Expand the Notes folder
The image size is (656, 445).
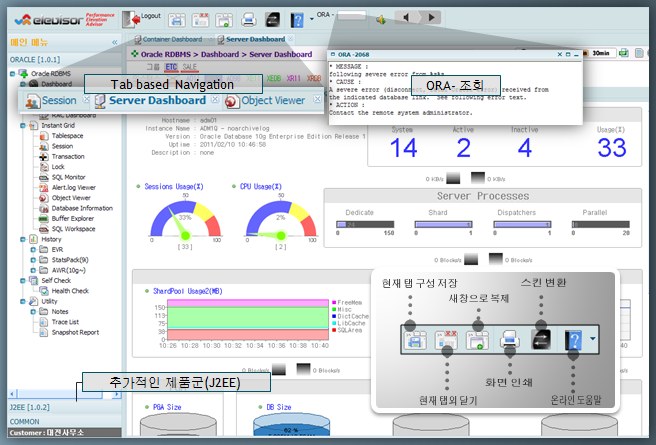(33, 312)
